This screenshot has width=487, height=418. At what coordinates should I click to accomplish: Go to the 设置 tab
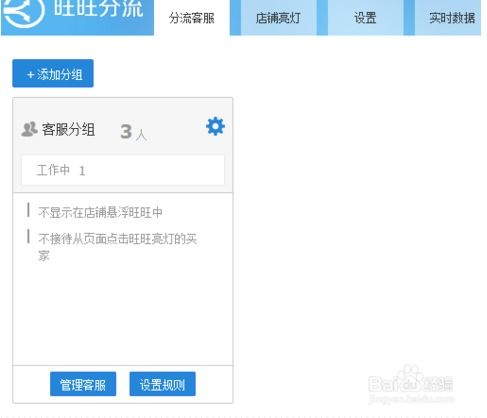365,18
